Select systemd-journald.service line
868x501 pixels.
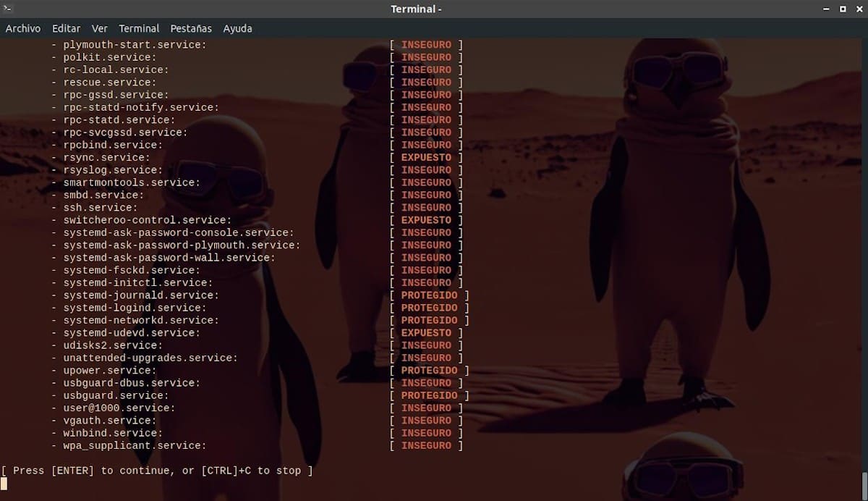pyautogui.click(x=260, y=295)
